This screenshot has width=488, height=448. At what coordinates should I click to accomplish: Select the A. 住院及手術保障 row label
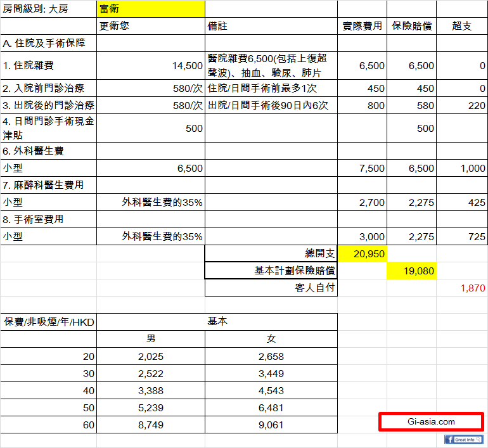(49, 43)
